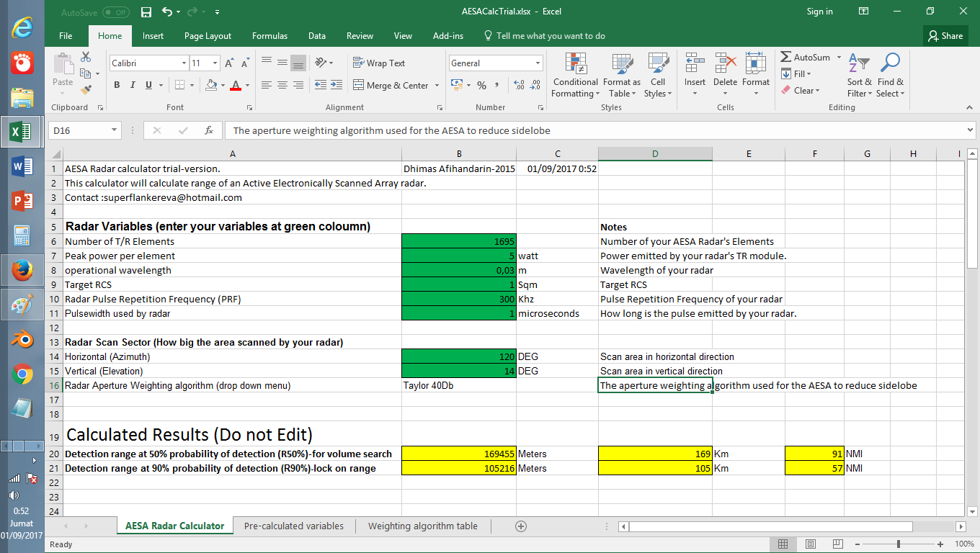The image size is (980, 553).
Task: Open the Clear dropdown
Action: [800, 90]
